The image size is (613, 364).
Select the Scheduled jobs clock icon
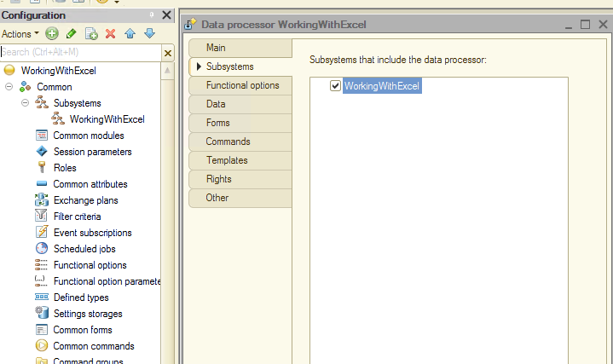click(42, 248)
